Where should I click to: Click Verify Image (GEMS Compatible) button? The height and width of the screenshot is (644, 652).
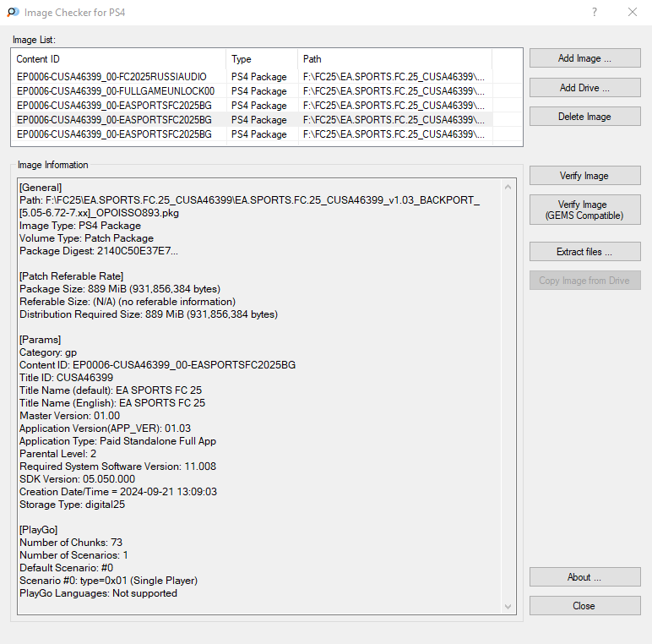584,210
